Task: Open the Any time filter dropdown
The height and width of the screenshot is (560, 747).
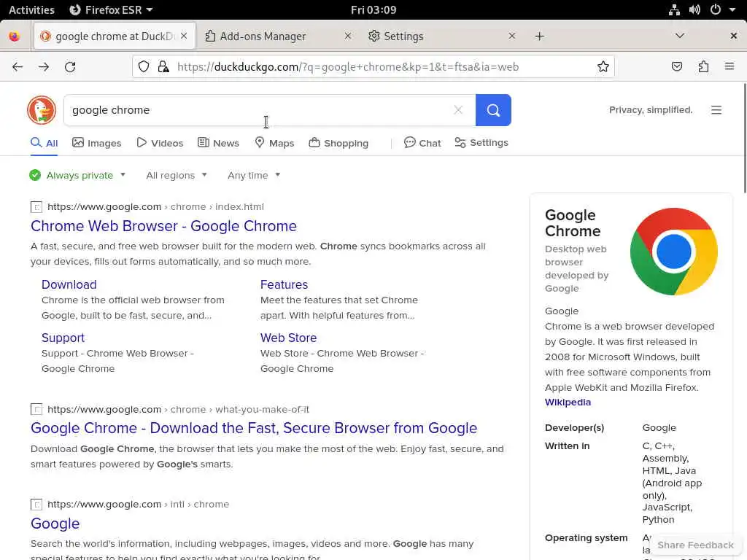Action: point(253,175)
